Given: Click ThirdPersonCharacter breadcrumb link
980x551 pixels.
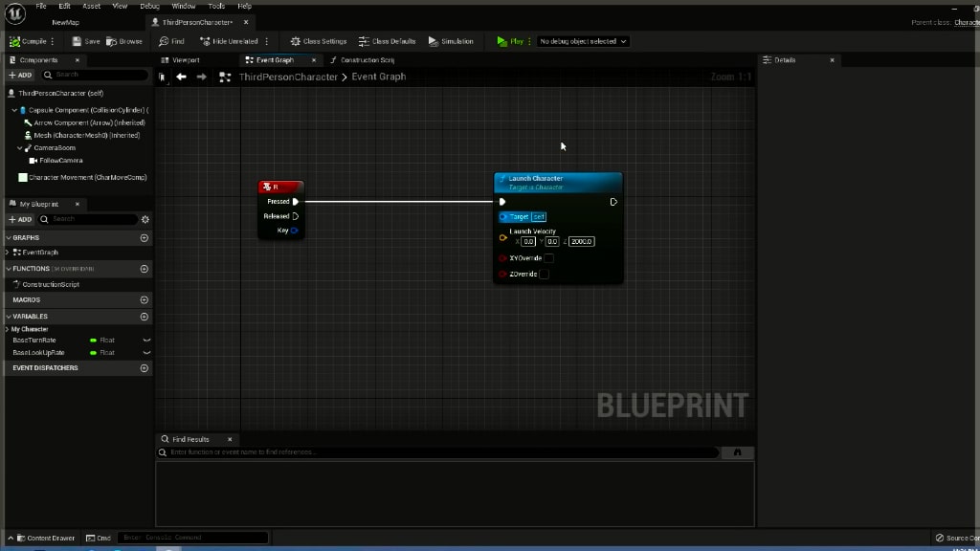Looking at the screenshot, I should click(x=288, y=77).
